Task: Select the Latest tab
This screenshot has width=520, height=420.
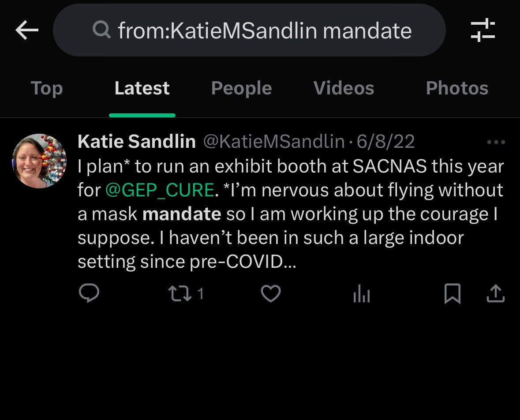Action: pyautogui.click(x=142, y=88)
